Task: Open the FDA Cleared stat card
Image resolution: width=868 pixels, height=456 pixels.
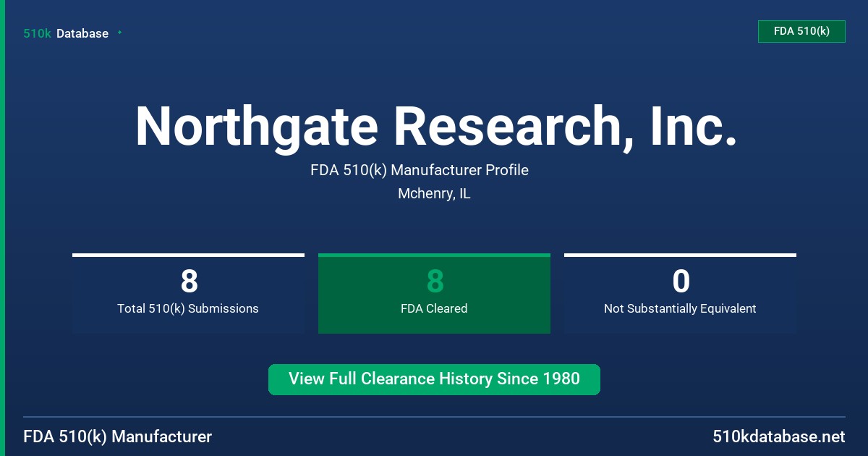Action: 434,294
